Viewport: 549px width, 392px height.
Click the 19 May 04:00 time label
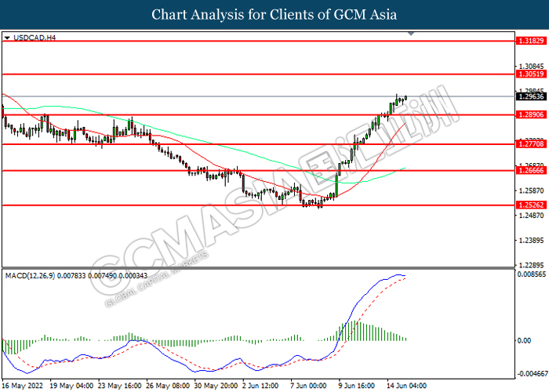pyautogui.click(x=71, y=386)
